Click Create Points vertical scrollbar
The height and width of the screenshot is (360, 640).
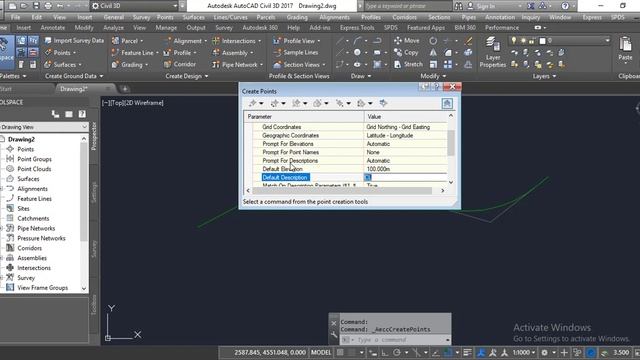pos(451,143)
